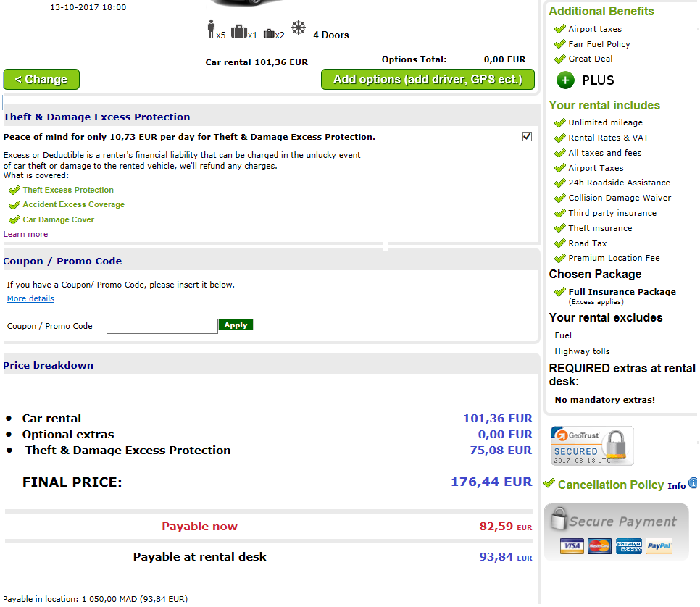Click the passenger capacity person icon

pos(211,29)
